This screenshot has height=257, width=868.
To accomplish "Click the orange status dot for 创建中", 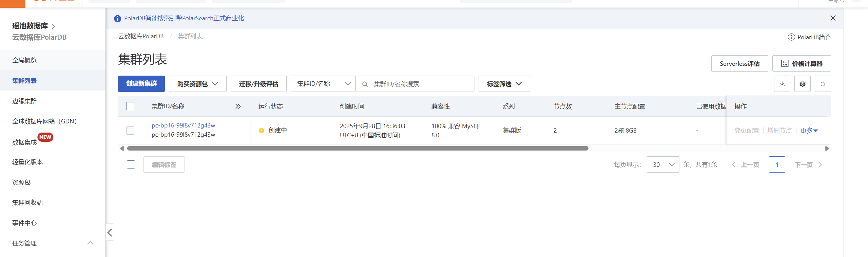I will point(261,131).
